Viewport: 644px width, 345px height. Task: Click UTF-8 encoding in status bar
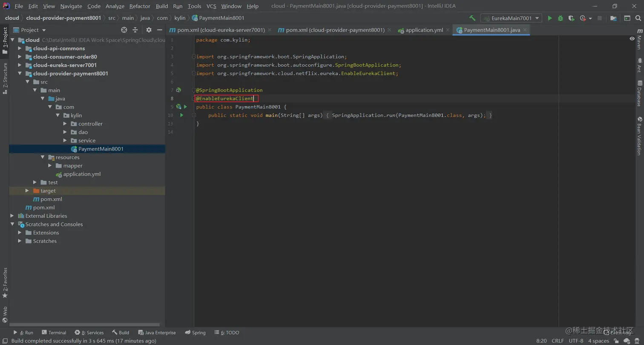576,341
